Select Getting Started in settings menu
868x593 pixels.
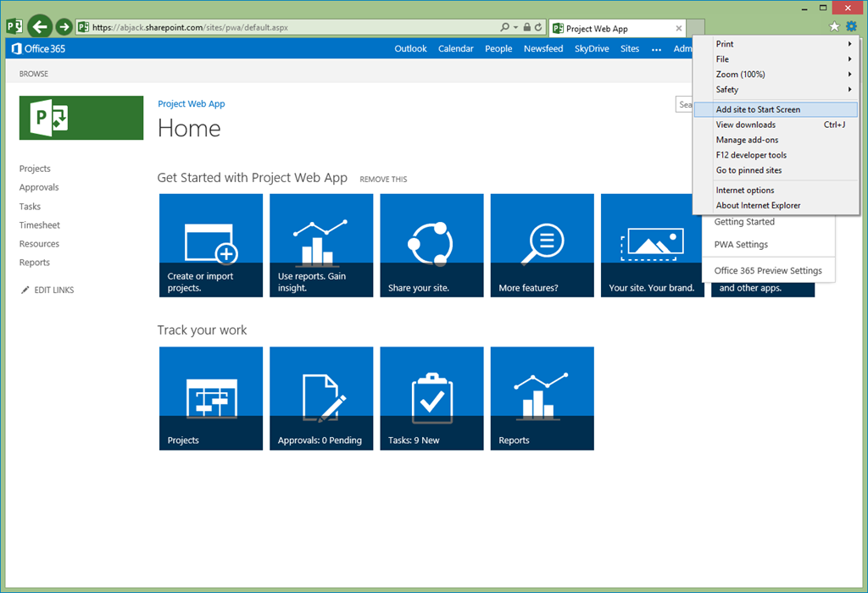[x=744, y=222]
